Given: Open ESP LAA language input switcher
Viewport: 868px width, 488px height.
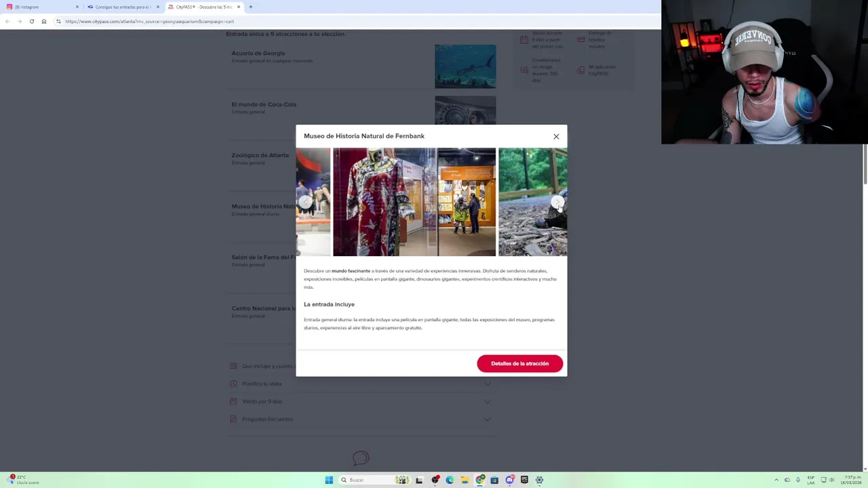Looking at the screenshot, I should click(811, 480).
